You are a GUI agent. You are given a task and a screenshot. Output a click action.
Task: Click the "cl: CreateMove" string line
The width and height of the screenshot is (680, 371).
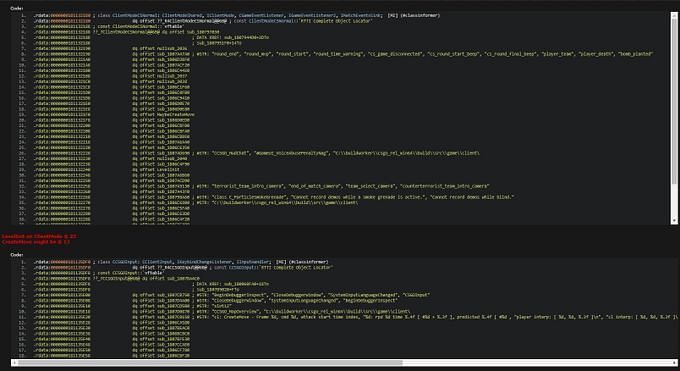[x=352, y=317]
